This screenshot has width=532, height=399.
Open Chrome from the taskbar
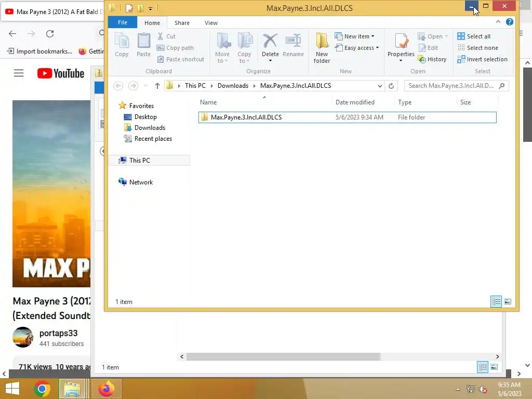[42, 389]
